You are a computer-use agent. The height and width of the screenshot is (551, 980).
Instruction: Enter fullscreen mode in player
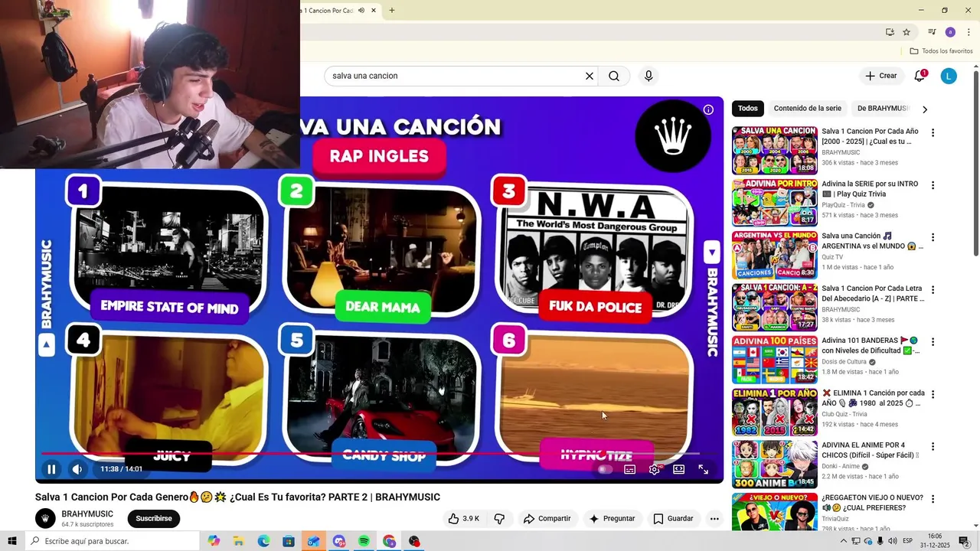tap(703, 469)
